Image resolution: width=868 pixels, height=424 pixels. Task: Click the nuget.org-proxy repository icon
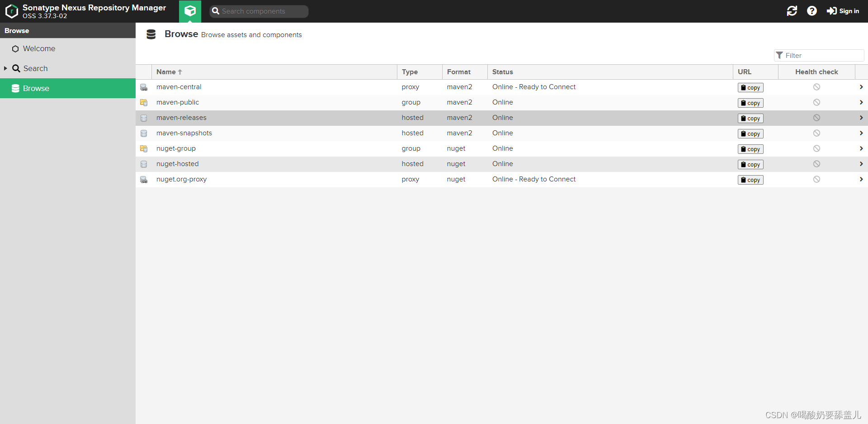[144, 180]
